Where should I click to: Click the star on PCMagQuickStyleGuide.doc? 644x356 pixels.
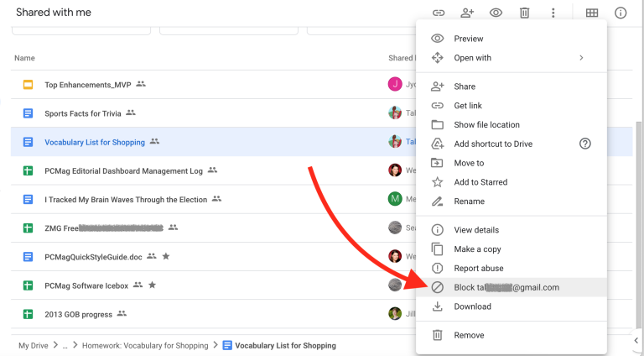click(166, 256)
